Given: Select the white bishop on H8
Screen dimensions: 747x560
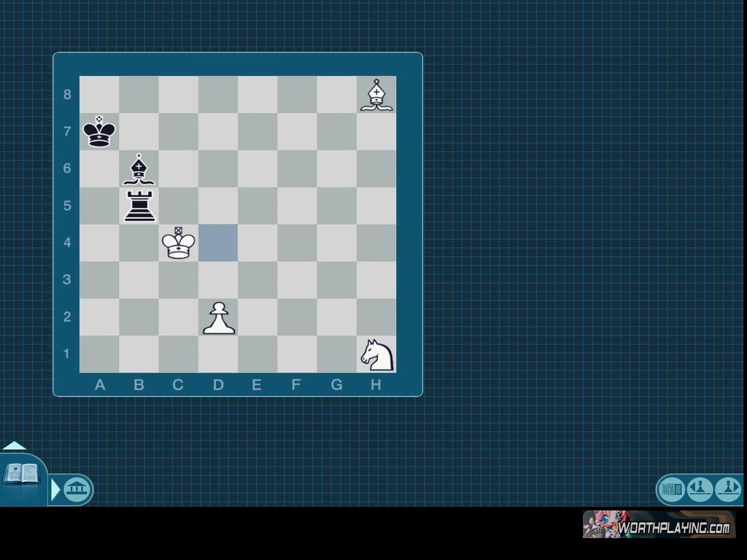Looking at the screenshot, I should point(376,95).
